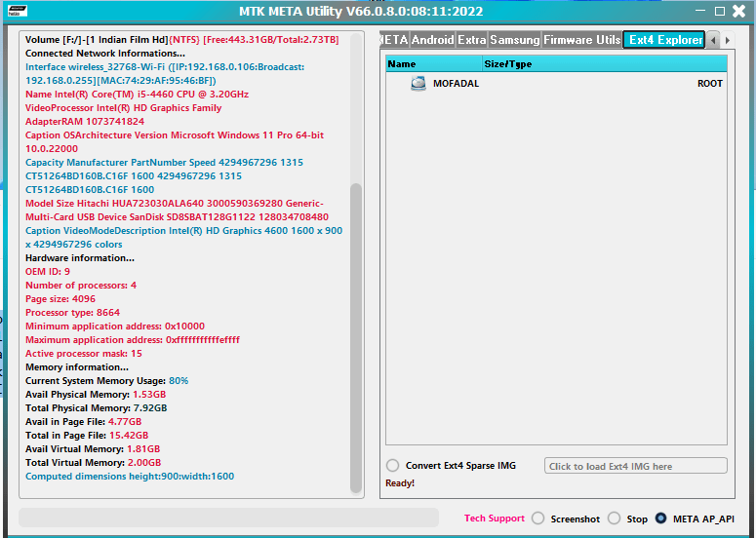The image size is (756, 538).
Task: Click the OEM ID: 9 line
Action: tap(48, 271)
